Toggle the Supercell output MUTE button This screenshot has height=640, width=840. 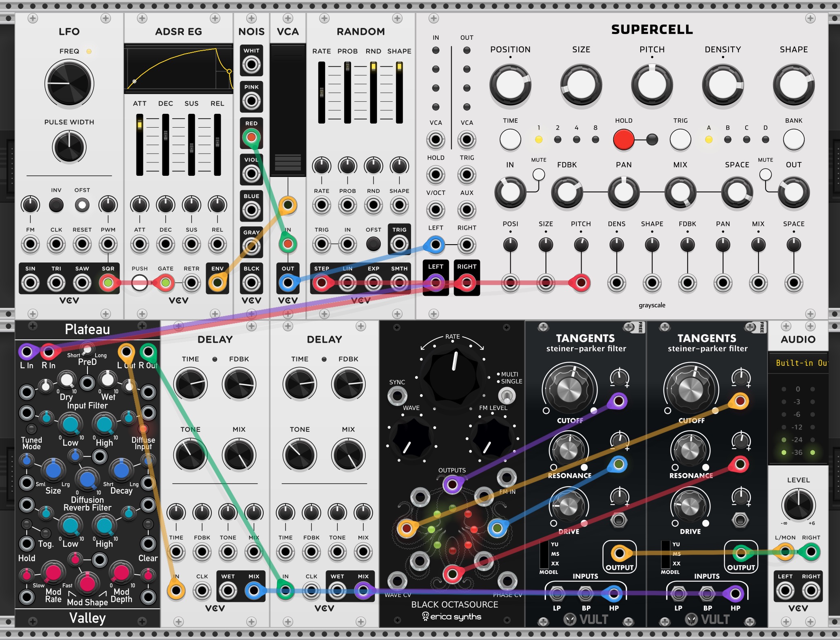pos(765,175)
